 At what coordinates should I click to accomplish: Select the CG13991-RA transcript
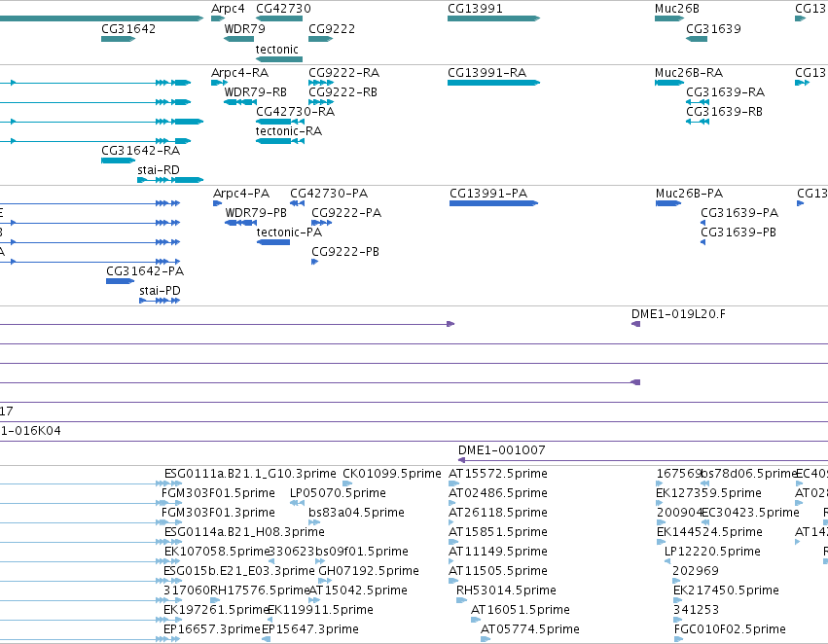tap(493, 83)
